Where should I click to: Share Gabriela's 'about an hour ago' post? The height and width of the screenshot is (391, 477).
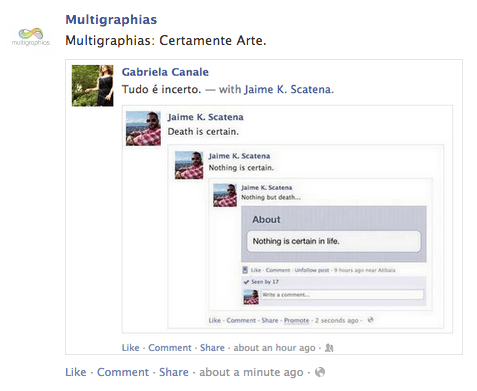pyautogui.click(x=212, y=348)
